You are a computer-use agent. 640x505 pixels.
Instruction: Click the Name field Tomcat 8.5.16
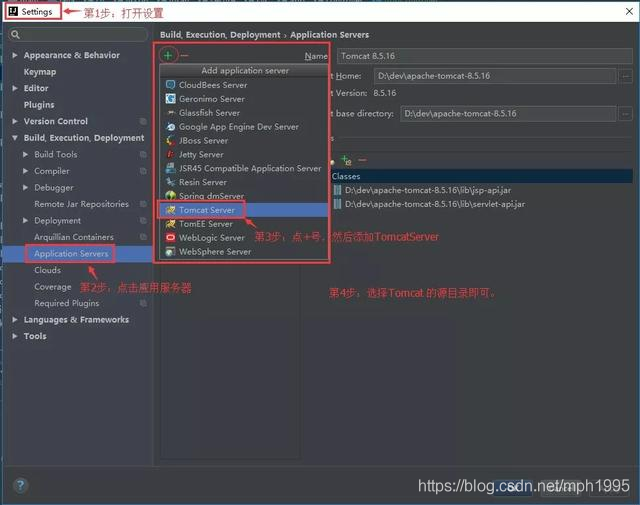[484, 56]
